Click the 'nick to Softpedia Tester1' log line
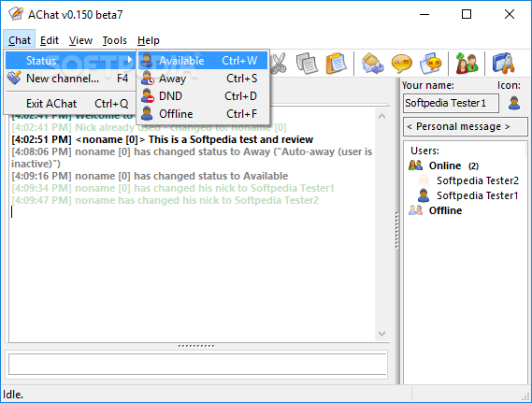The image size is (532, 403). [173, 188]
